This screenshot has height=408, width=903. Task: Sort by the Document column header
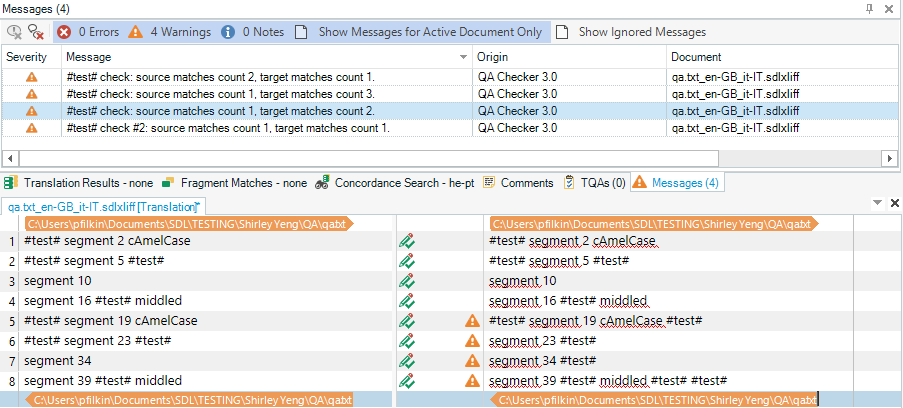pyautogui.click(x=783, y=57)
